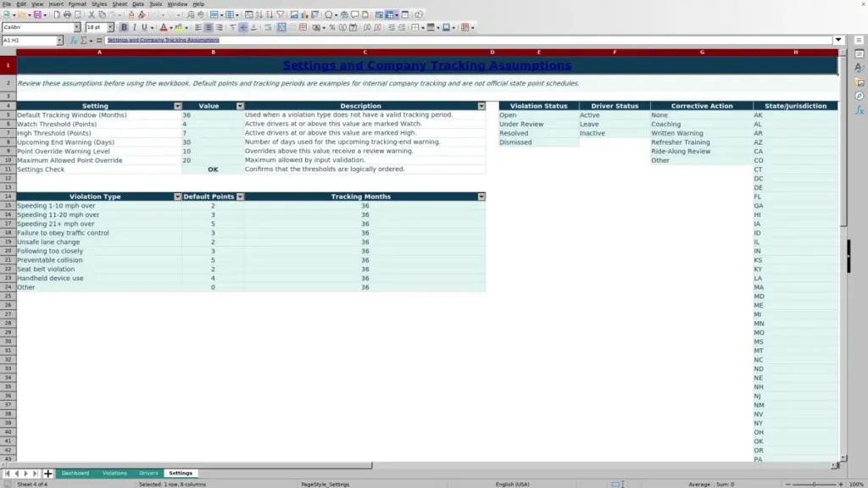
Task: Insert a chart from the toolbar
Action: point(304,14)
